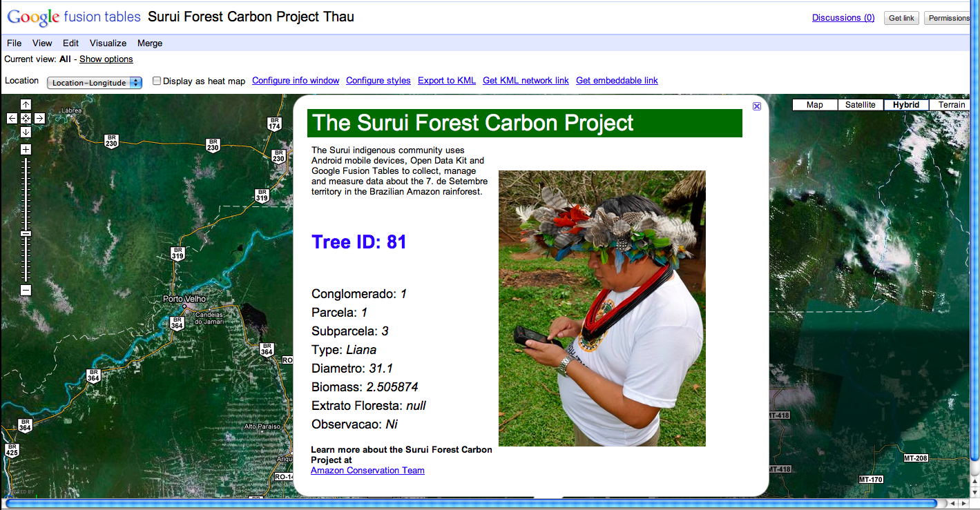
Task: Click The Surui Forest Carbon Project banner
Action: [x=525, y=124]
